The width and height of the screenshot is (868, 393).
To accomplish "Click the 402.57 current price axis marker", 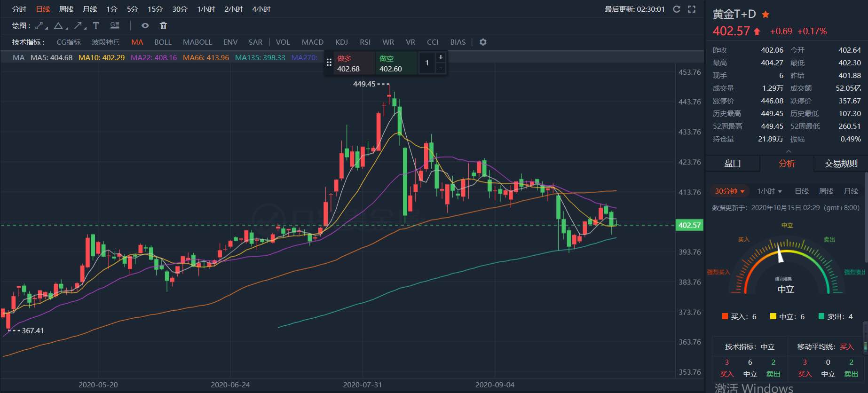I will coord(689,225).
